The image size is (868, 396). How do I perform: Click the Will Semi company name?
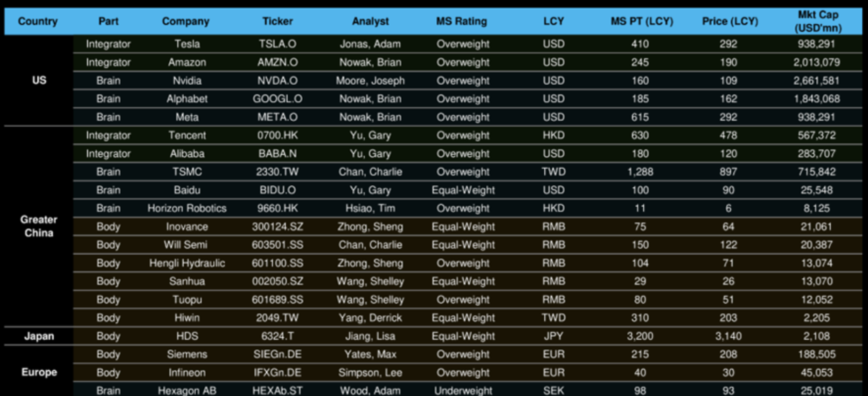186,245
